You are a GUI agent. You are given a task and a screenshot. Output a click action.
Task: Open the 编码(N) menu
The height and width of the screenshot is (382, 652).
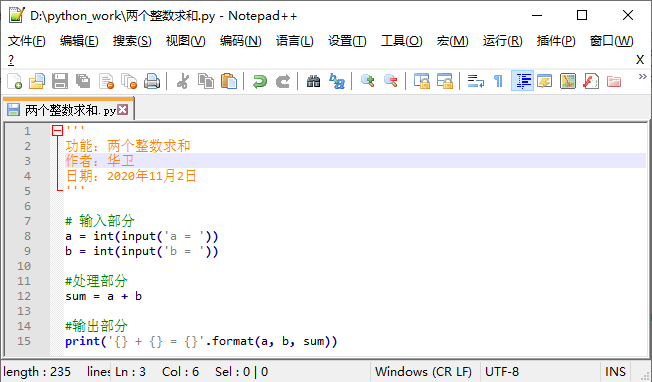tap(241, 41)
